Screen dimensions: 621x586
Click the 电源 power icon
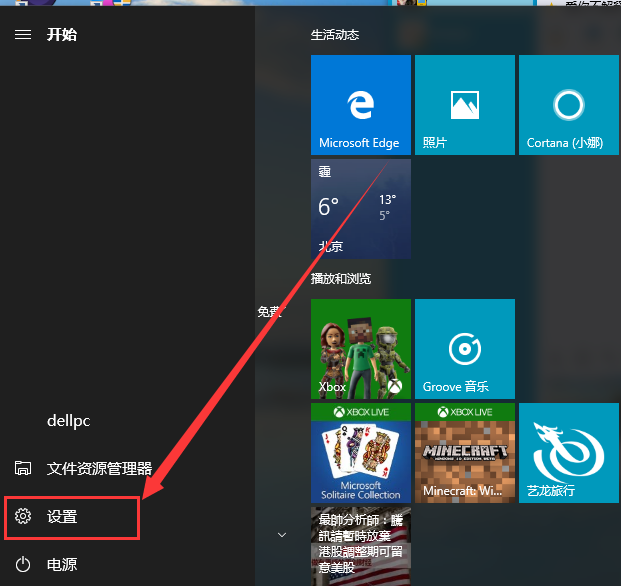pos(23,564)
